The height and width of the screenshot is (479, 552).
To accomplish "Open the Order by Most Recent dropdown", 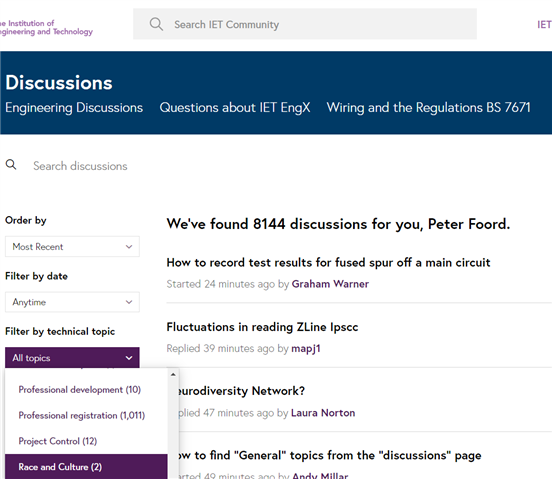I will (x=72, y=246).
